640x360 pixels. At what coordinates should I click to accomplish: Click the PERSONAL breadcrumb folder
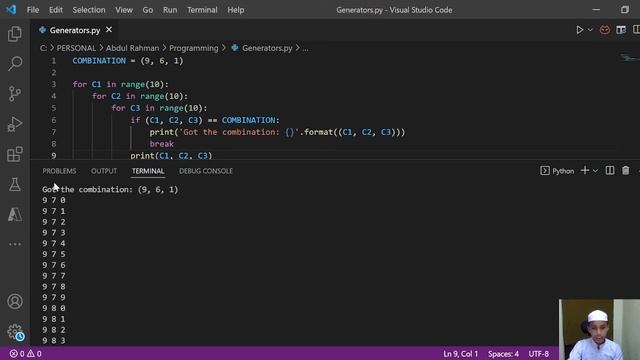pyautogui.click(x=76, y=48)
